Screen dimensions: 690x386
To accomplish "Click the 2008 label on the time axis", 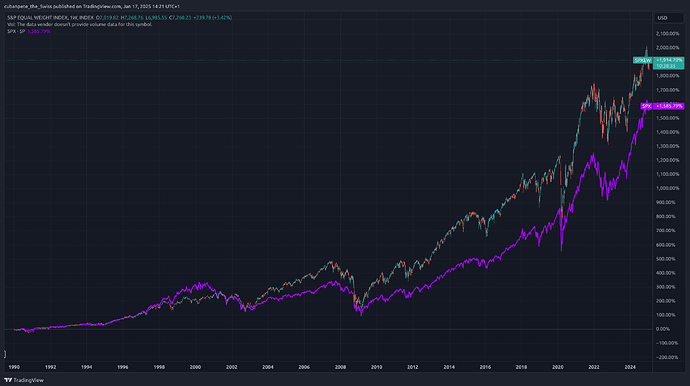I will point(340,367).
